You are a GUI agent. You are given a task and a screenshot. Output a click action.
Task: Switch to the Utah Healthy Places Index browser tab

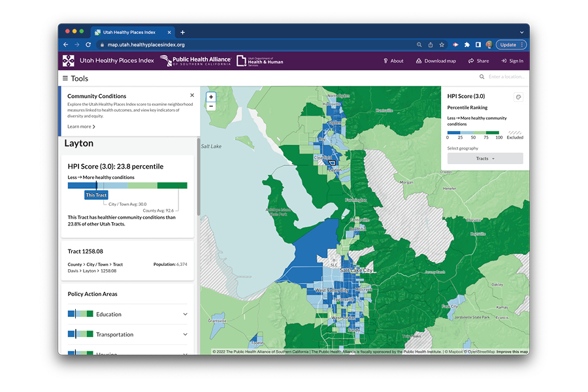coord(131,31)
